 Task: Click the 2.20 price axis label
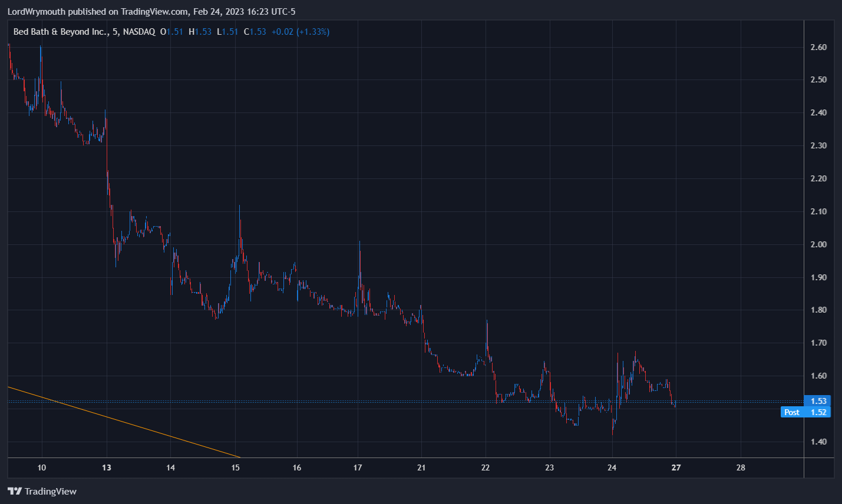tap(818, 178)
